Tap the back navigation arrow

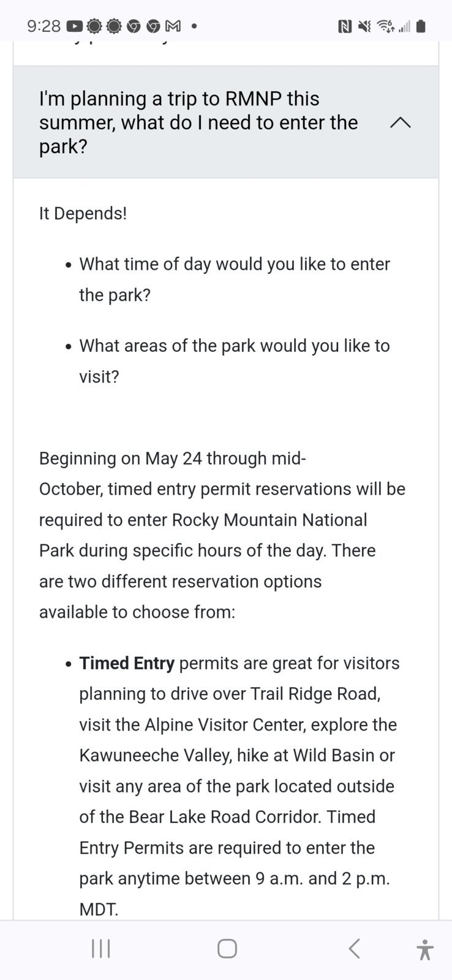pyautogui.click(x=354, y=949)
